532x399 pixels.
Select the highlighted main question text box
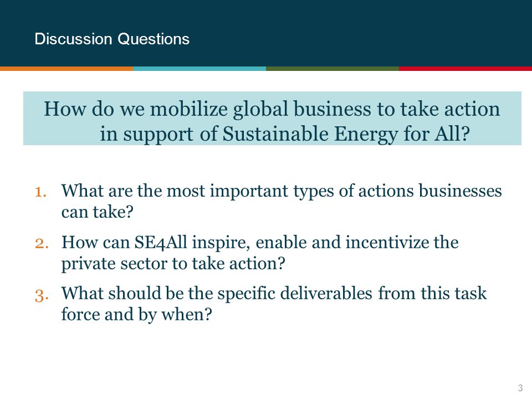[272, 118]
